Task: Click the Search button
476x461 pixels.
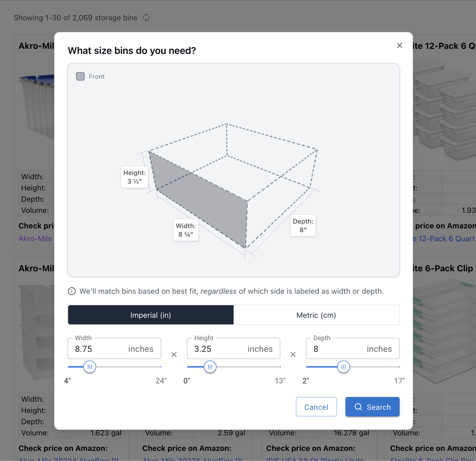Action: [x=372, y=407]
